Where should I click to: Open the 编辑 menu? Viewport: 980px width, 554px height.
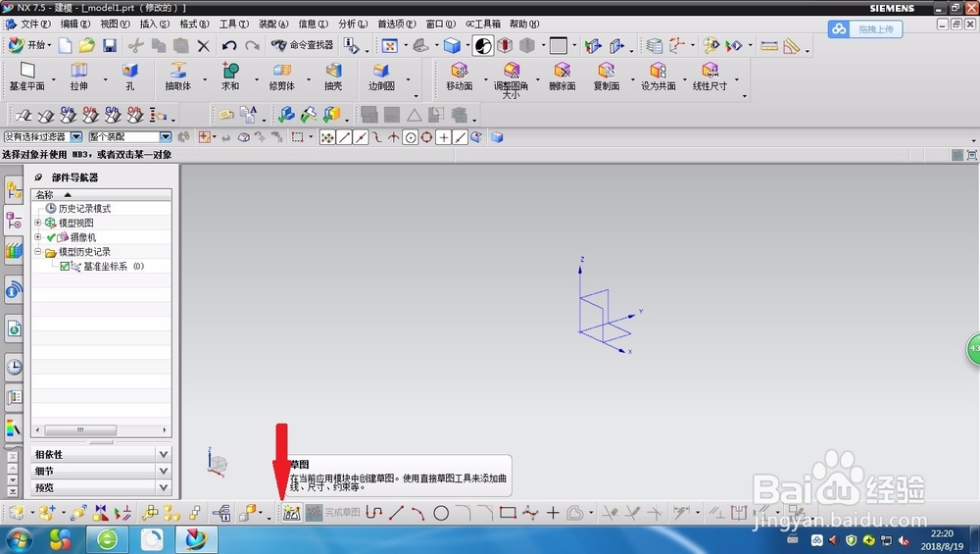[75, 24]
